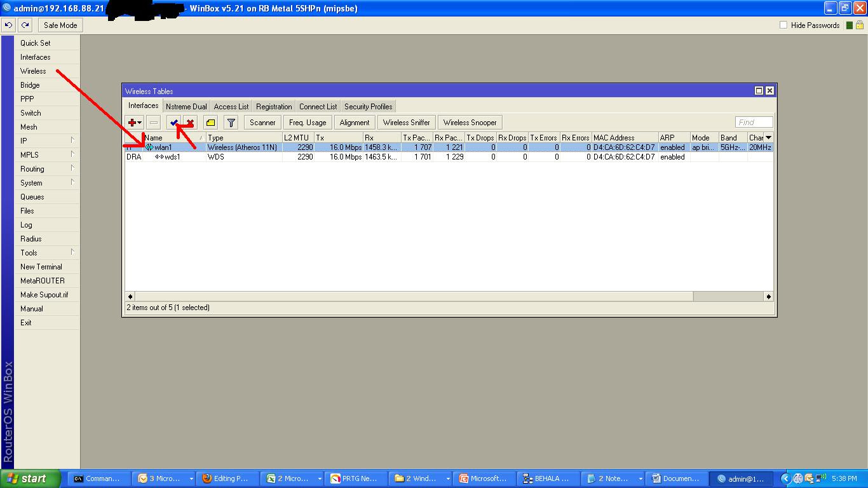Click the scroll right arrow in Wireless Tables
Image resolution: width=868 pixels, height=488 pixels.
(768, 296)
